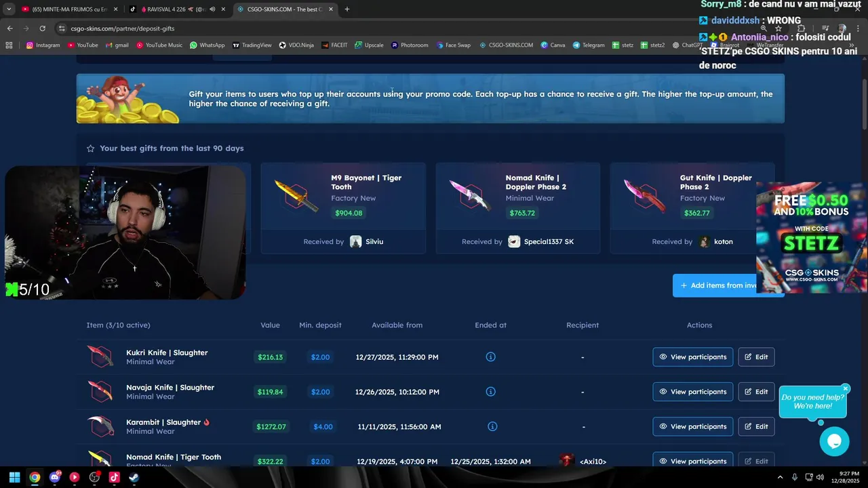Mute the RAVISVAL tab audio
Viewport: 868px width, 488px height.
pyautogui.click(x=211, y=9)
